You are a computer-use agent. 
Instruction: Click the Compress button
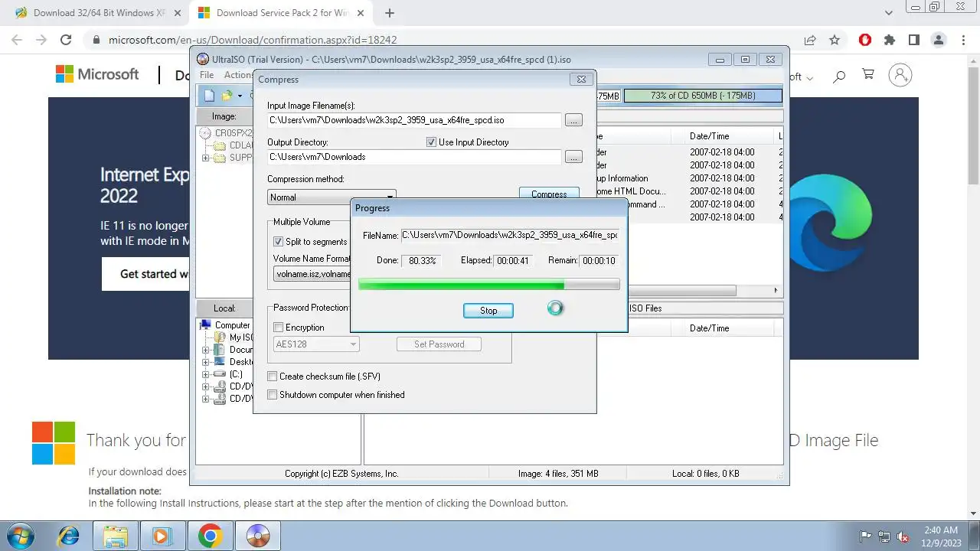[549, 194]
